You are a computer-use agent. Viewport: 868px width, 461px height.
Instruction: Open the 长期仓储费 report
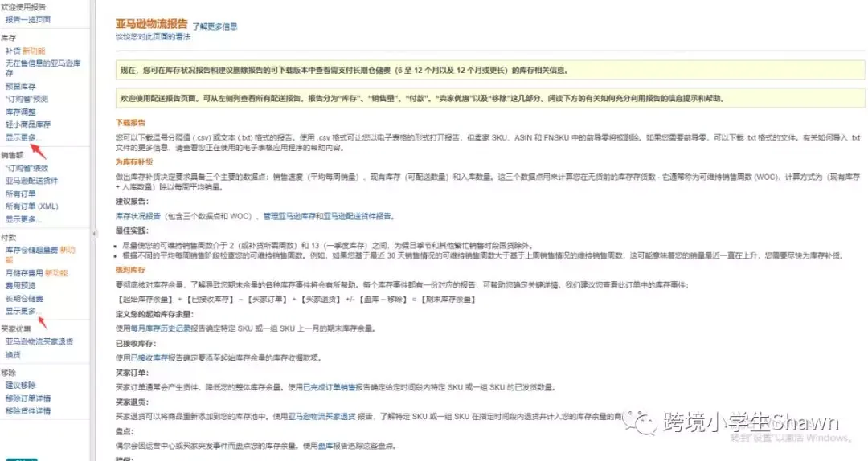pos(24,298)
